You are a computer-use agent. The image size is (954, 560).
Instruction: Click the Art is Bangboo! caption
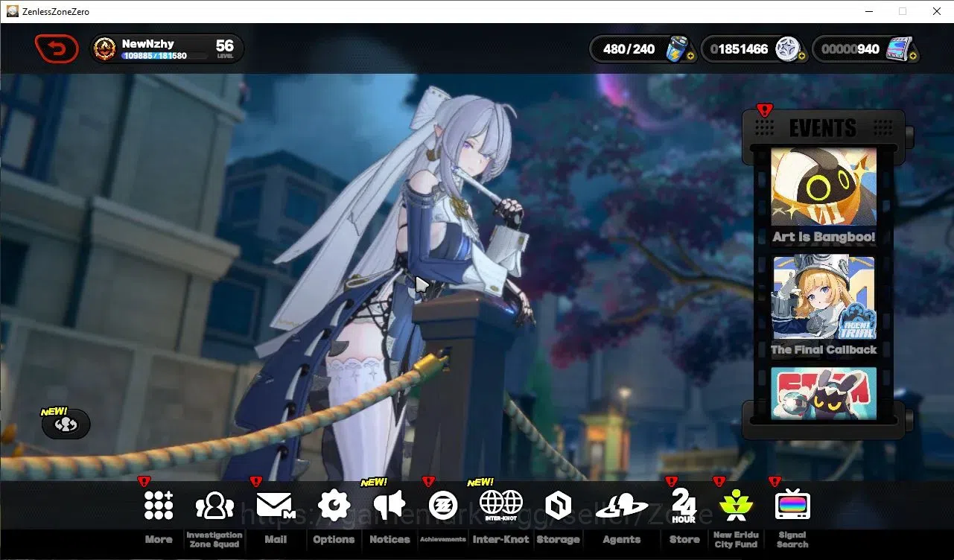pos(824,237)
